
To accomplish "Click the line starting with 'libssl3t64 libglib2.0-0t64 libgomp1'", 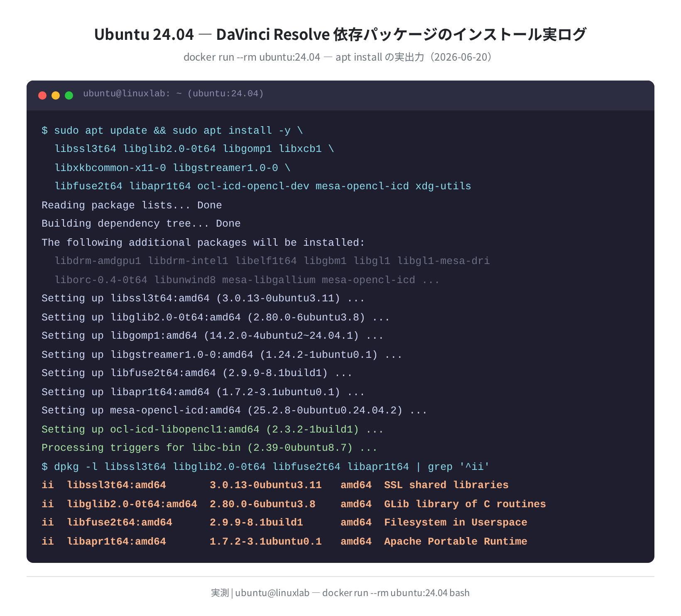I will [194, 149].
